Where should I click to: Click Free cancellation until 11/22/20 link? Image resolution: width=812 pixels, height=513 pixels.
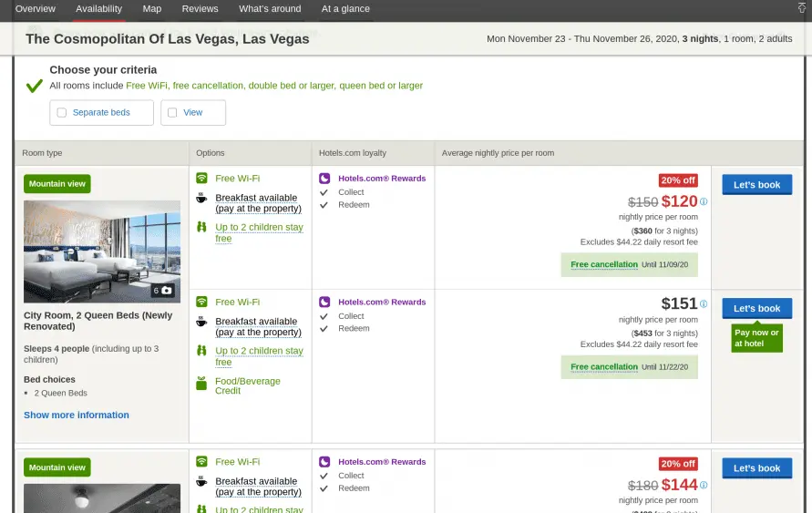[x=604, y=367]
